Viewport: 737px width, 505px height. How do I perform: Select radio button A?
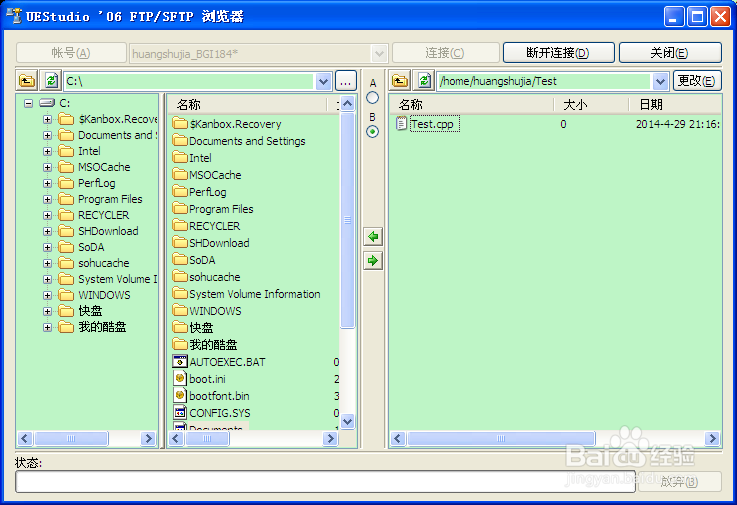pos(372,98)
